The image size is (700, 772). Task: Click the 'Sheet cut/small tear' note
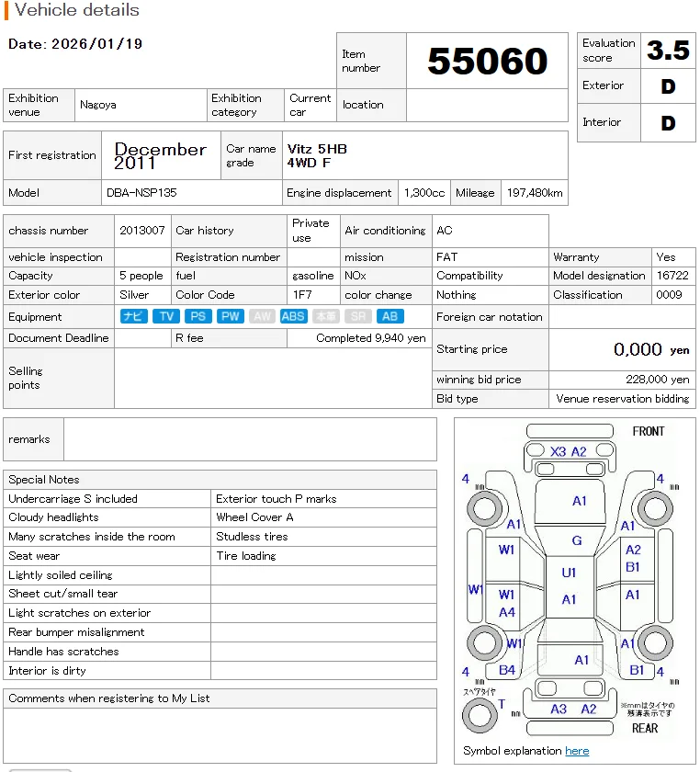(x=63, y=594)
